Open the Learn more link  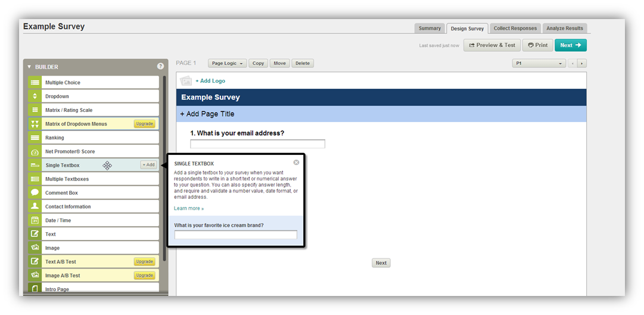[x=189, y=208]
